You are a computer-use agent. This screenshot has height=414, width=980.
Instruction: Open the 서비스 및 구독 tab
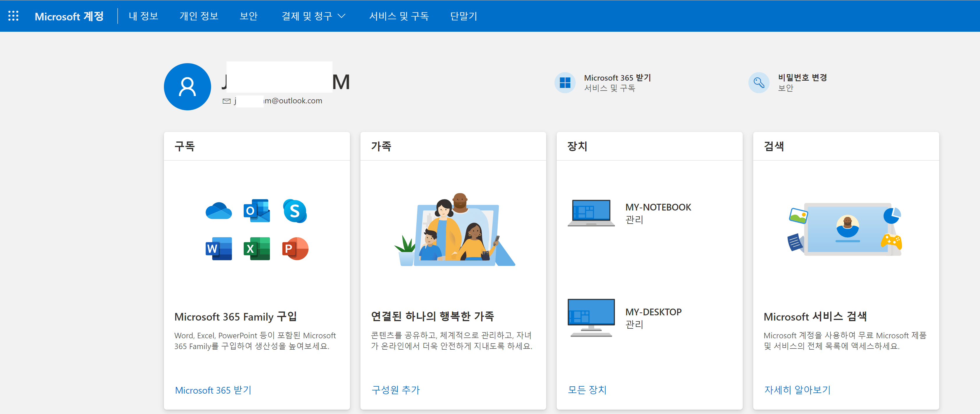(x=399, y=16)
